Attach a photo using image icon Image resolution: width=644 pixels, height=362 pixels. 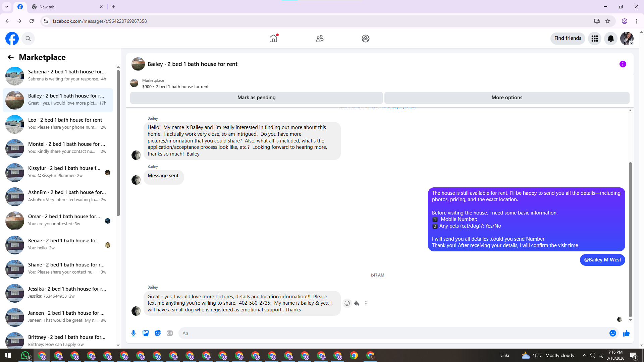tap(146, 333)
